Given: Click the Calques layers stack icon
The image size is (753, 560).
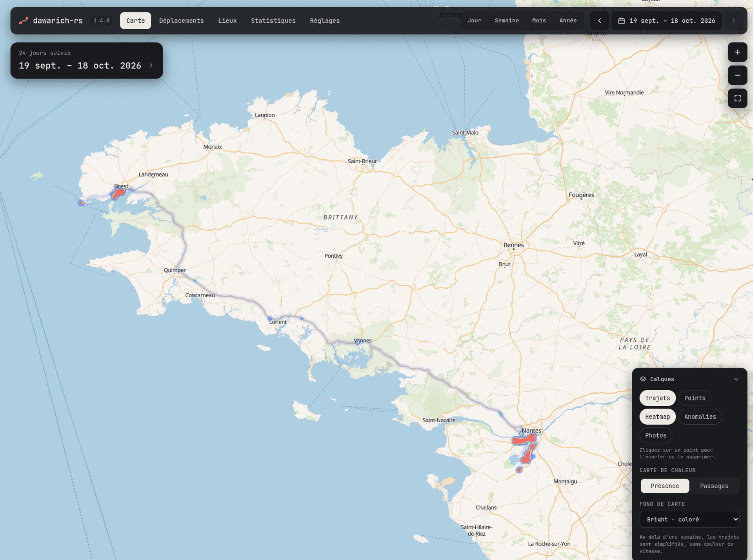Looking at the screenshot, I should (643, 379).
